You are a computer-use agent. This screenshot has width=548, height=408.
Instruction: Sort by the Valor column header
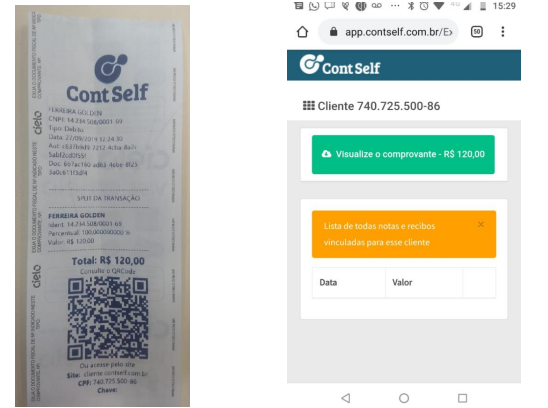click(x=402, y=282)
